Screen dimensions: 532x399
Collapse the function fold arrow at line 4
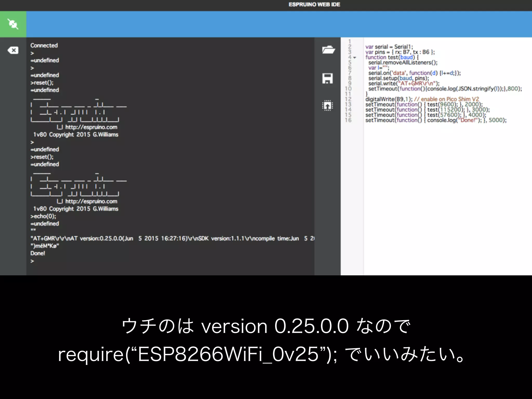(x=355, y=57)
